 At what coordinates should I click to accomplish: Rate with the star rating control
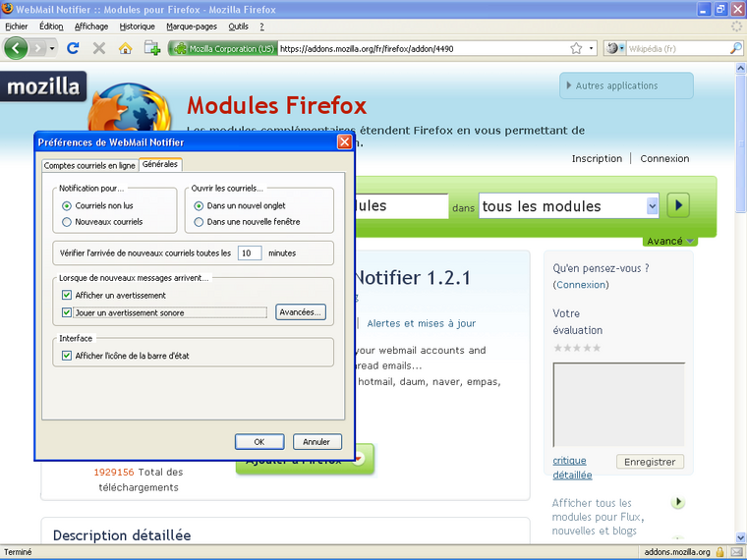pos(577,348)
